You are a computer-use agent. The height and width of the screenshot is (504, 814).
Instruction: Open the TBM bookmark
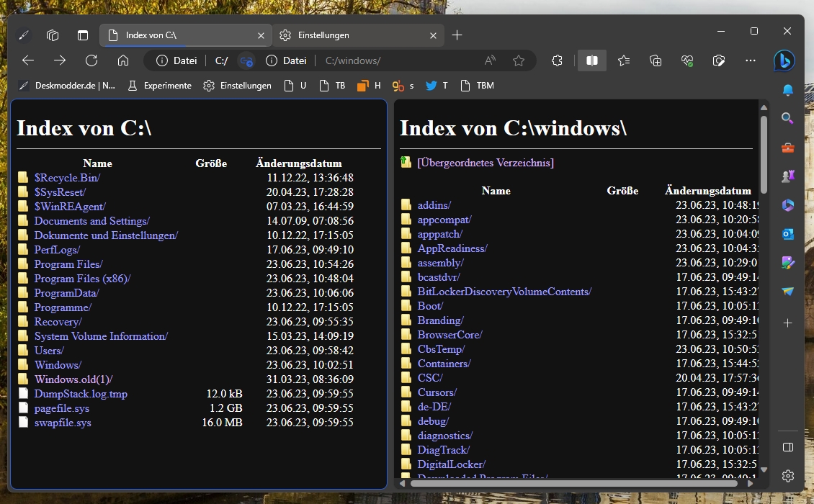click(x=478, y=86)
